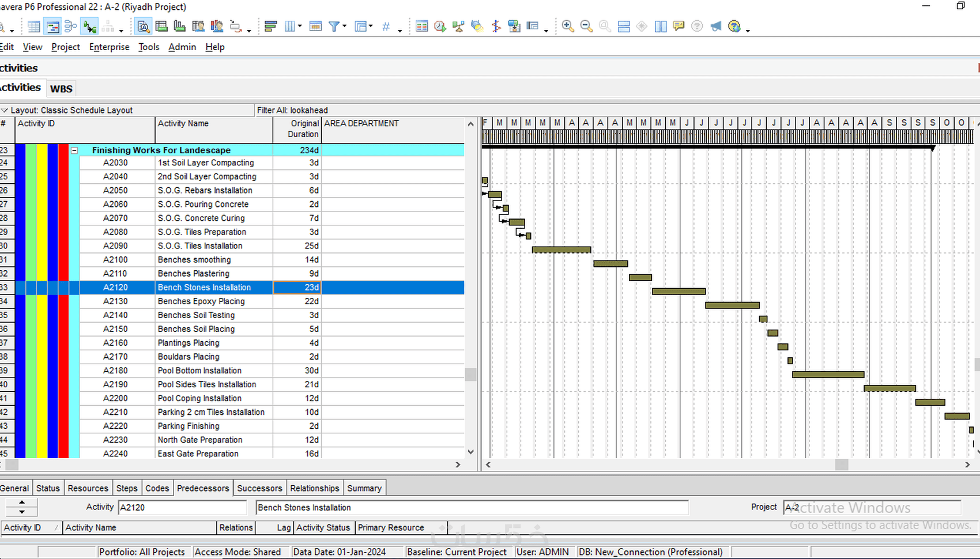The height and width of the screenshot is (559, 980).
Task: Open the Relationships details tab
Action: (315, 488)
